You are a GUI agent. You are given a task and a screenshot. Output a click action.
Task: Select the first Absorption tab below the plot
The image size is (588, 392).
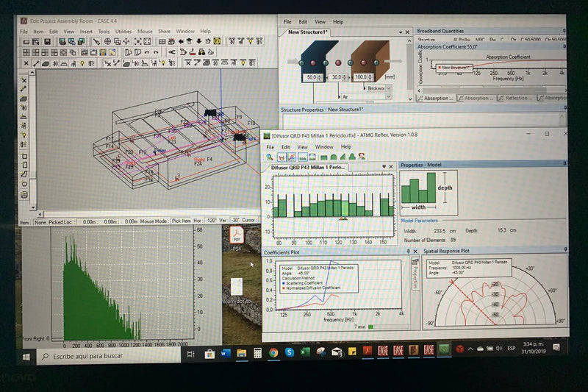[x=436, y=98]
